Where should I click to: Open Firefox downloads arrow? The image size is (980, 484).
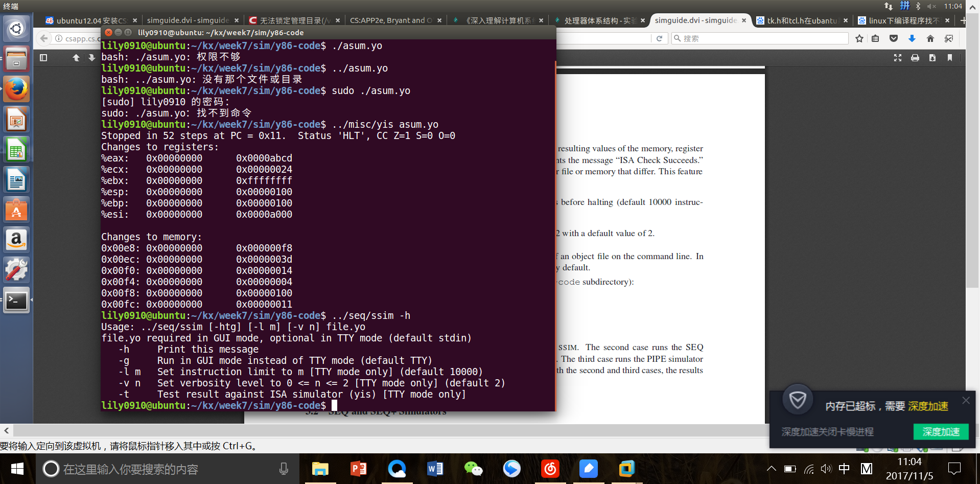click(912, 38)
